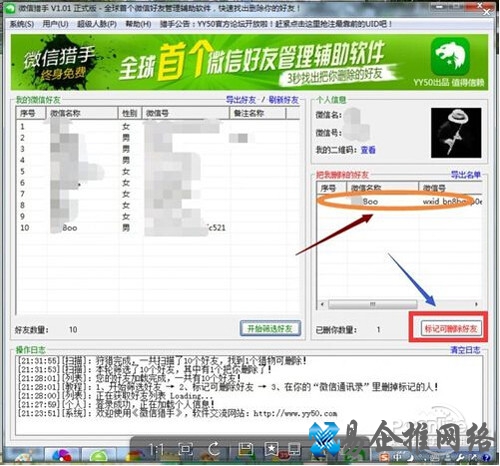Click the right arrow of the deleted-friends scrollbar

[476, 304]
